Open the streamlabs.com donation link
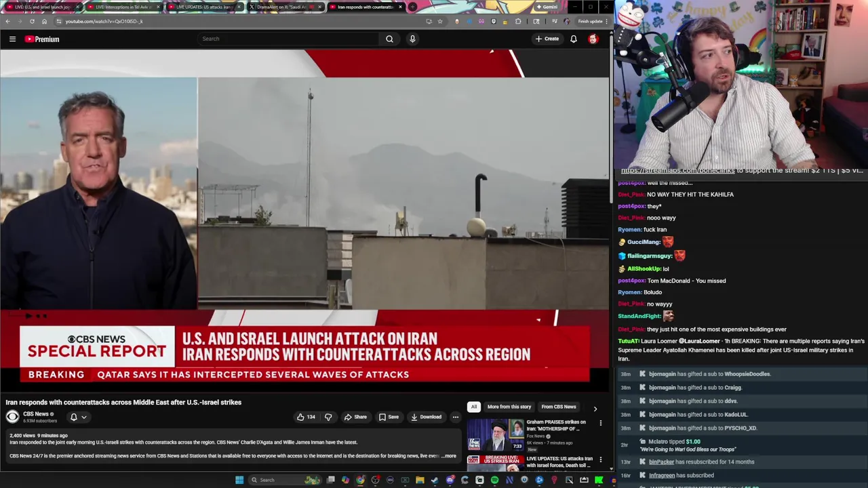Screen dimensions: 868x488 tap(677, 170)
